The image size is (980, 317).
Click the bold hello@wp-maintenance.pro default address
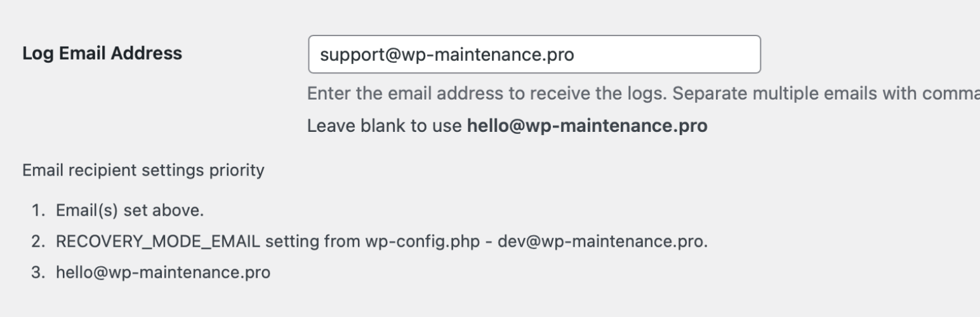[587, 126]
